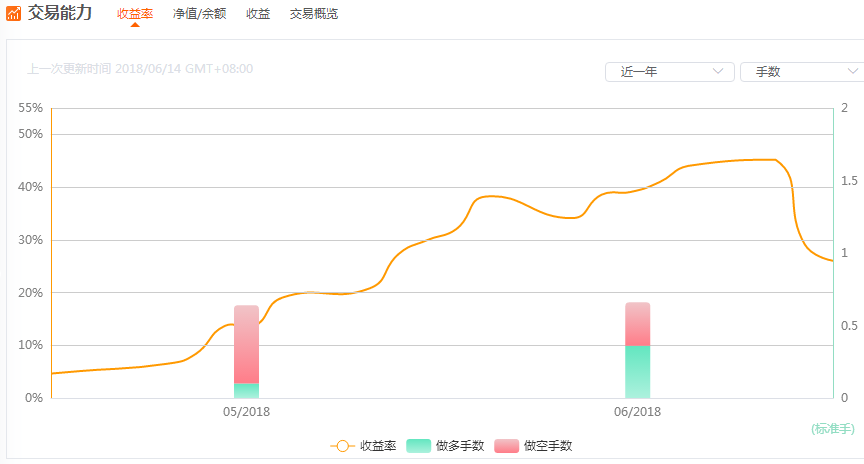Click the green 做多手数 legend swatch

coord(419,446)
